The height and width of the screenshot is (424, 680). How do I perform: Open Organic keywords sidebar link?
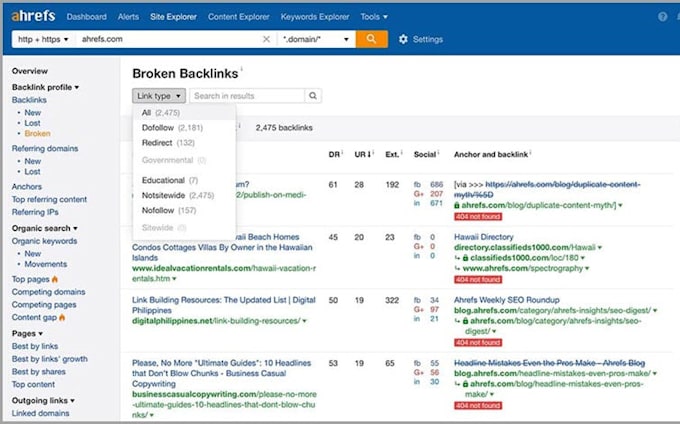(44, 241)
